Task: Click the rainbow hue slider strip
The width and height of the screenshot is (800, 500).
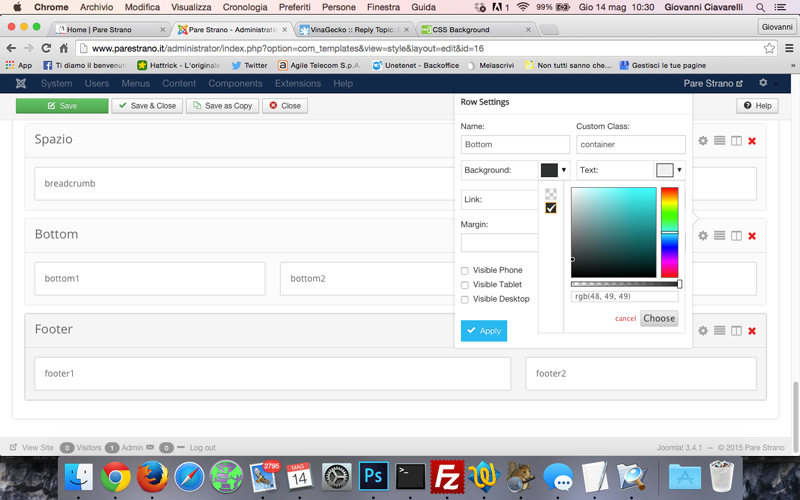Action: coord(669,232)
